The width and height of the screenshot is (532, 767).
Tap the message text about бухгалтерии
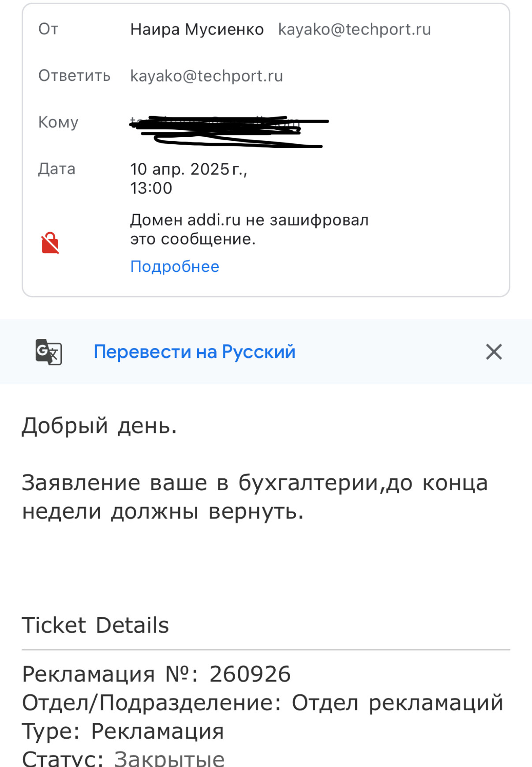click(255, 497)
